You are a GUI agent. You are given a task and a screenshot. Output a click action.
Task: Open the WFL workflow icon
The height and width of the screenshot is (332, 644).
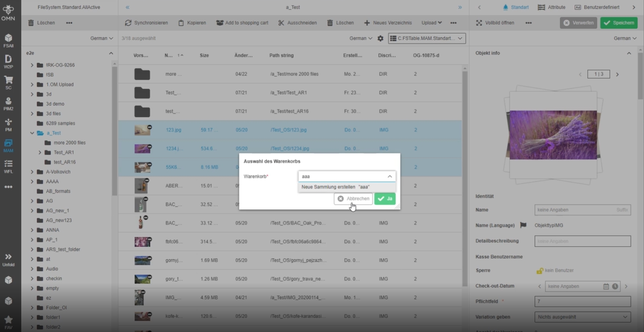(x=8, y=166)
